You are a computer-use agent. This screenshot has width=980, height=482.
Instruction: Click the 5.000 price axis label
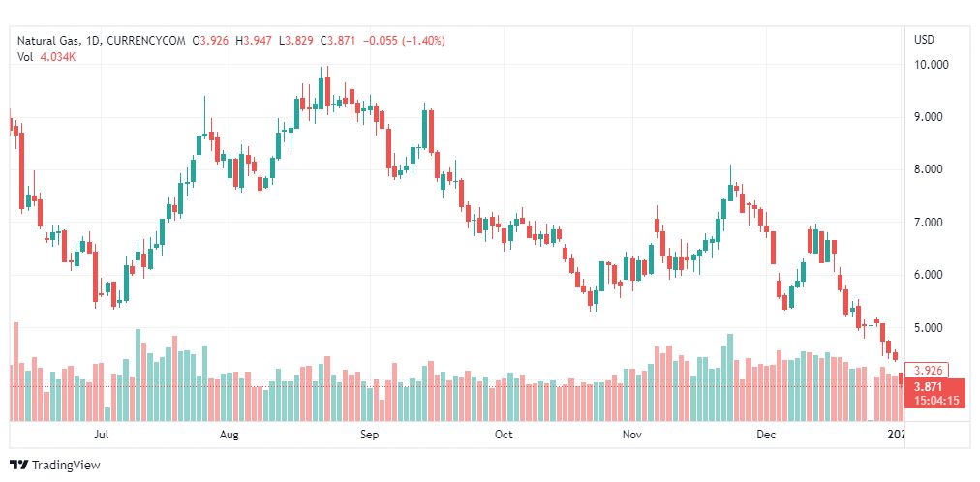click(x=931, y=328)
